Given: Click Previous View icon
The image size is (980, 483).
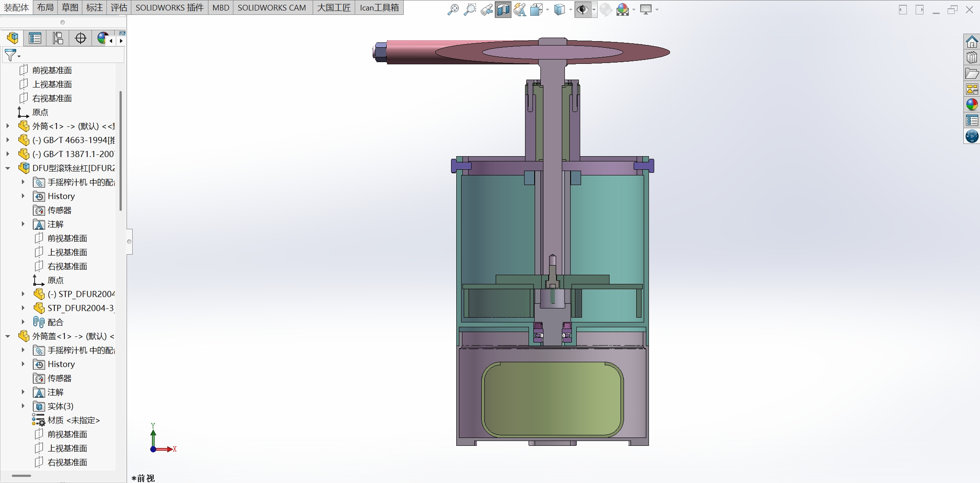Looking at the screenshot, I should click(486, 9).
